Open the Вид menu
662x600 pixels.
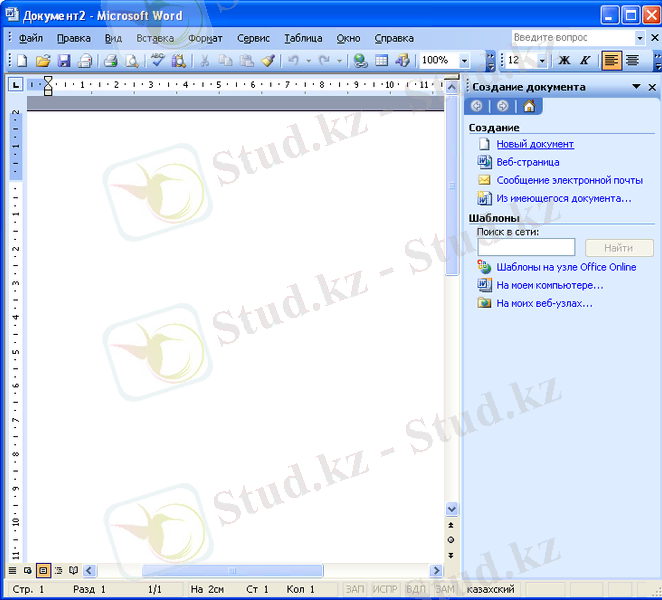tap(113, 38)
